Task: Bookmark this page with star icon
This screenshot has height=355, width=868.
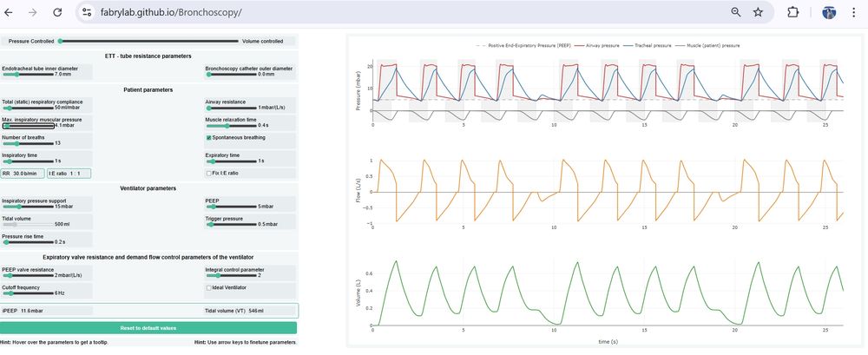Action: click(758, 12)
